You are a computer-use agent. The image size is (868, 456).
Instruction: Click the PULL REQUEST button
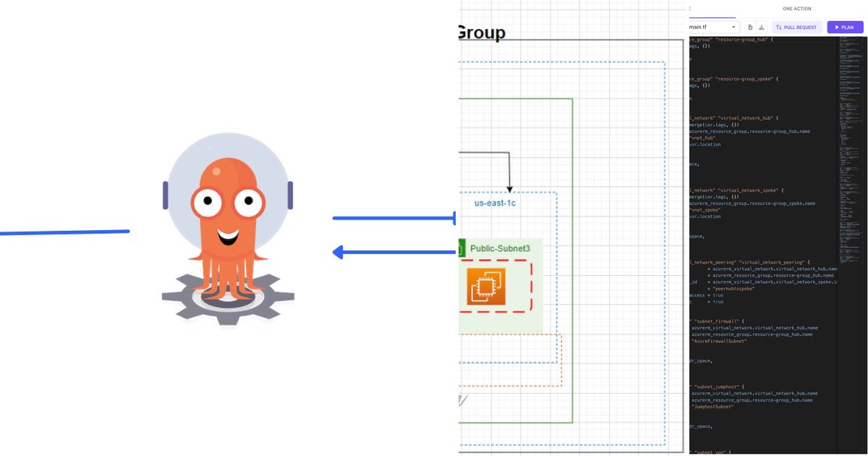click(796, 28)
